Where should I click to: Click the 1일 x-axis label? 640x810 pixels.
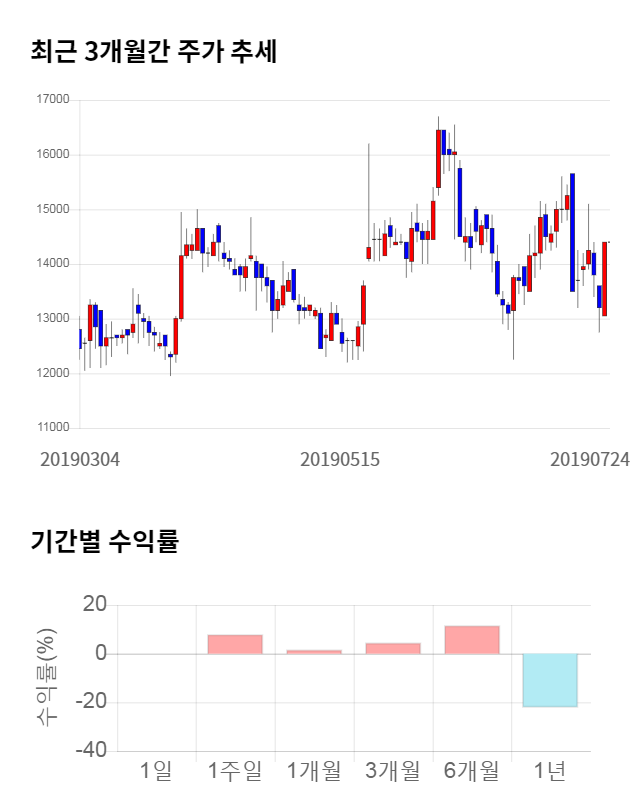pyautogui.click(x=156, y=771)
